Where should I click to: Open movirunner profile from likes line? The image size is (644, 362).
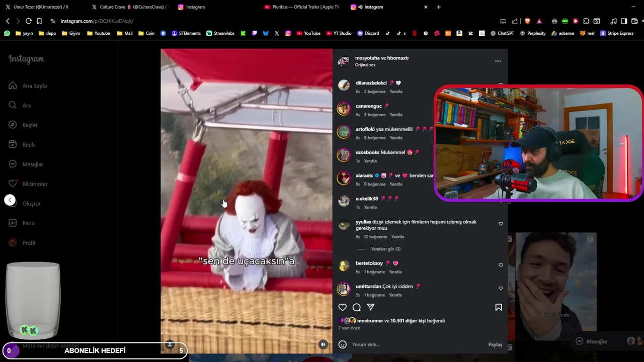(x=370, y=321)
